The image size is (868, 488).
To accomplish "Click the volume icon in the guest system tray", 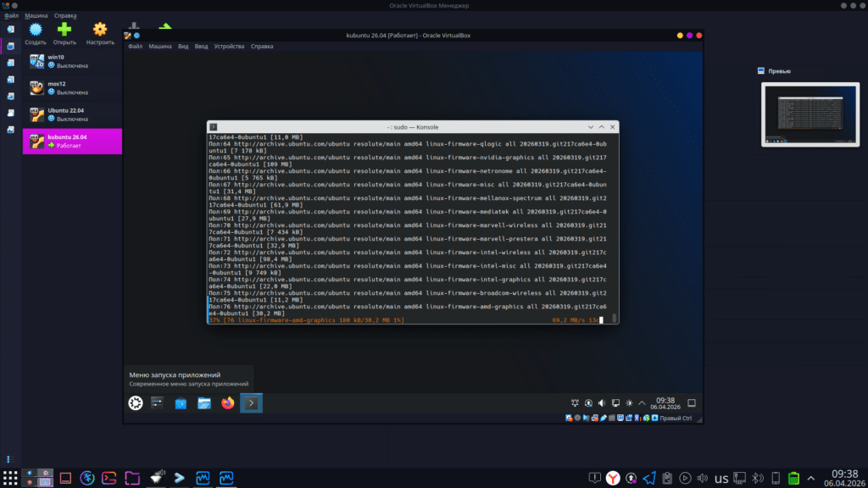I will click(x=603, y=402).
